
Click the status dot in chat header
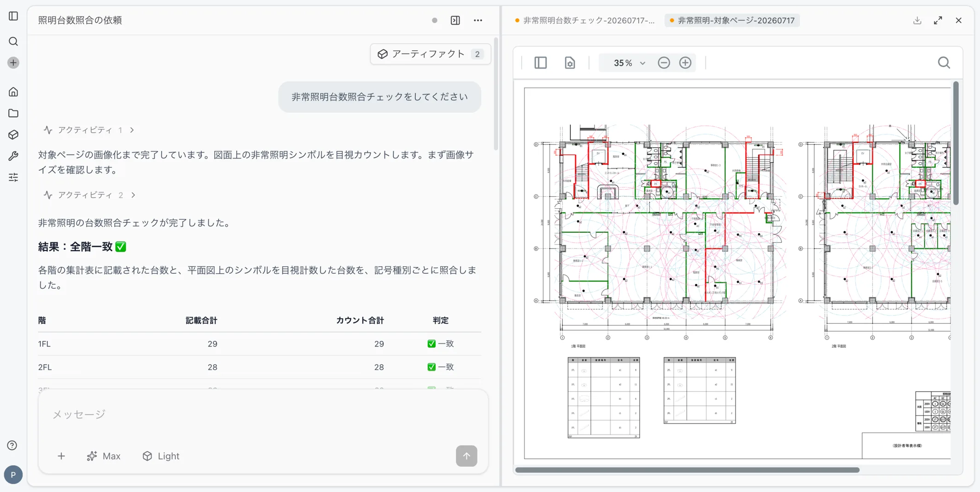coord(434,20)
